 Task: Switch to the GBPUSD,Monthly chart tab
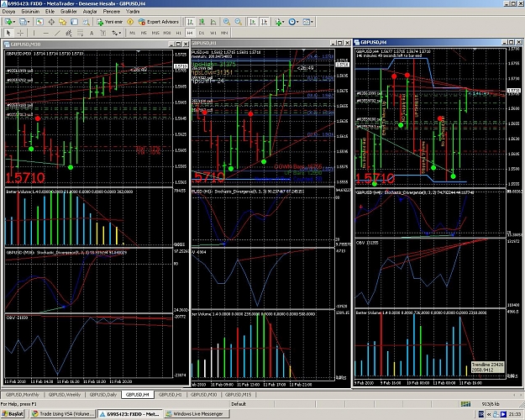pos(23,395)
